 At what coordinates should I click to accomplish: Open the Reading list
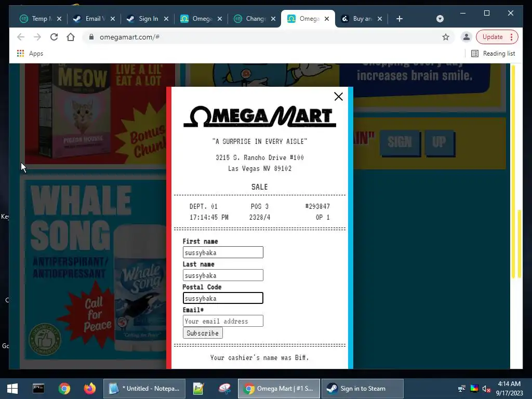pyautogui.click(x=493, y=54)
